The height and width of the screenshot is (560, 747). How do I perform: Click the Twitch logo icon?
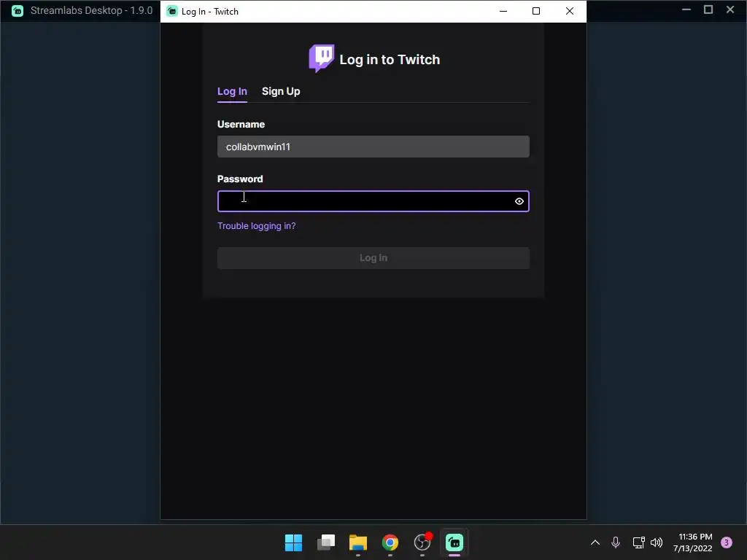pos(322,58)
